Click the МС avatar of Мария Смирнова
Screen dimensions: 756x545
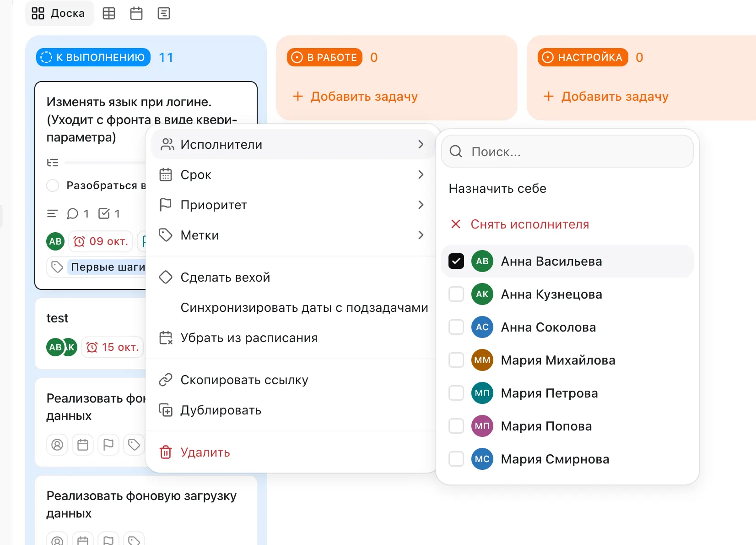pos(482,459)
